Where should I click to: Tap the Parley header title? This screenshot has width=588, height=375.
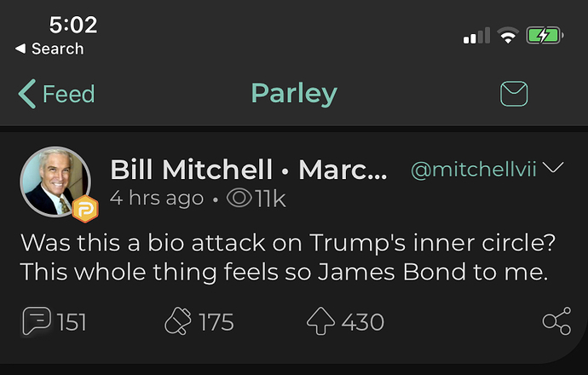[293, 94]
